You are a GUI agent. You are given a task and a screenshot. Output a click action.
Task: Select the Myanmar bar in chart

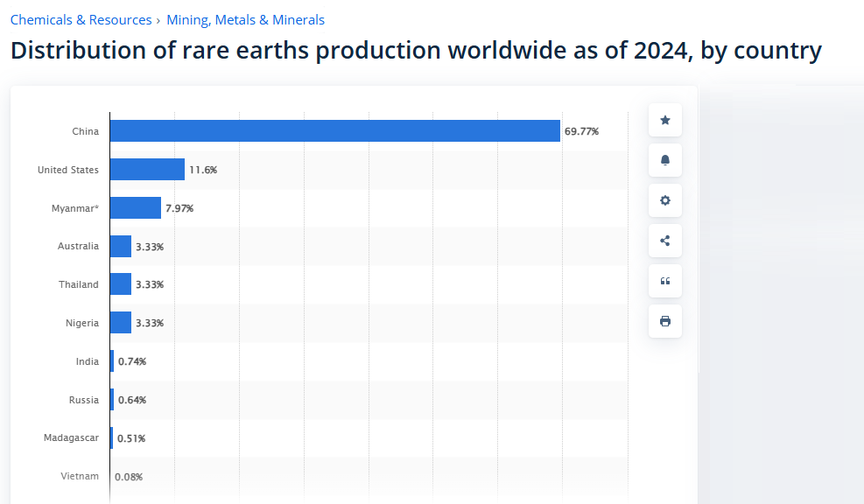click(136, 208)
